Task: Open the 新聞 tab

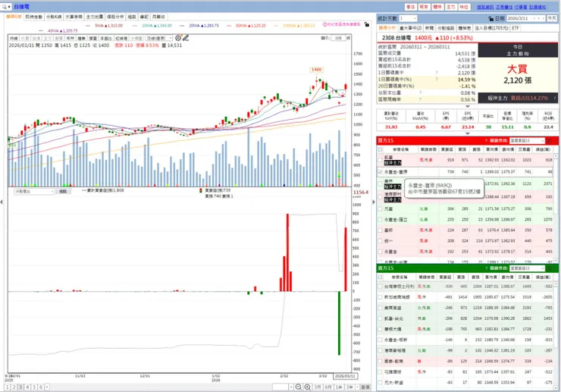Action: pos(429,28)
